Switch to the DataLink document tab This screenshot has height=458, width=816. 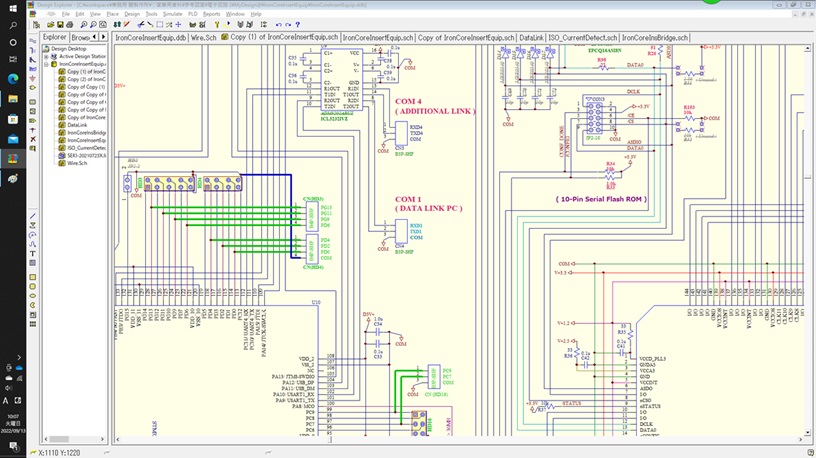point(532,37)
